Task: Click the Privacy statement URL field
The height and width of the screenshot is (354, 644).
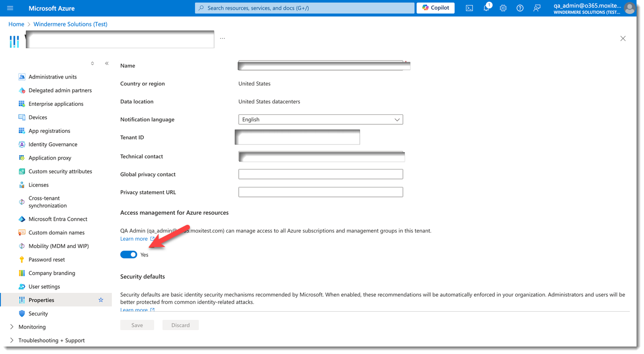Action: 321,192
